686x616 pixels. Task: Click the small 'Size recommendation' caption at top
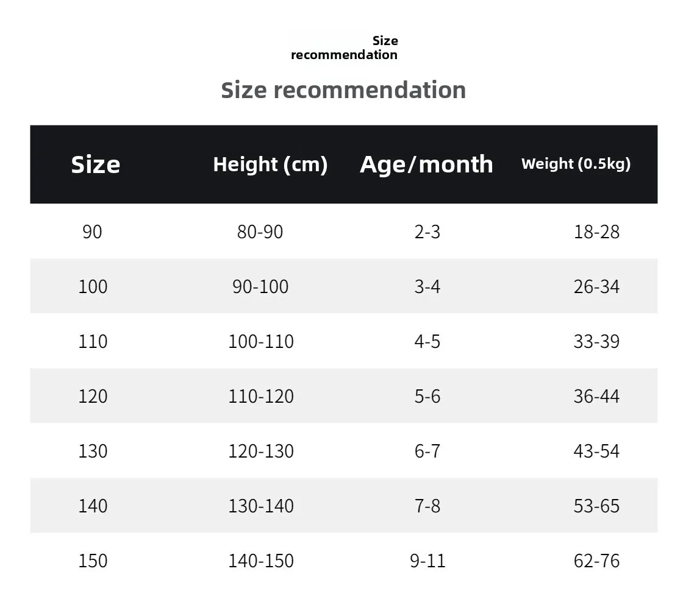pos(345,48)
